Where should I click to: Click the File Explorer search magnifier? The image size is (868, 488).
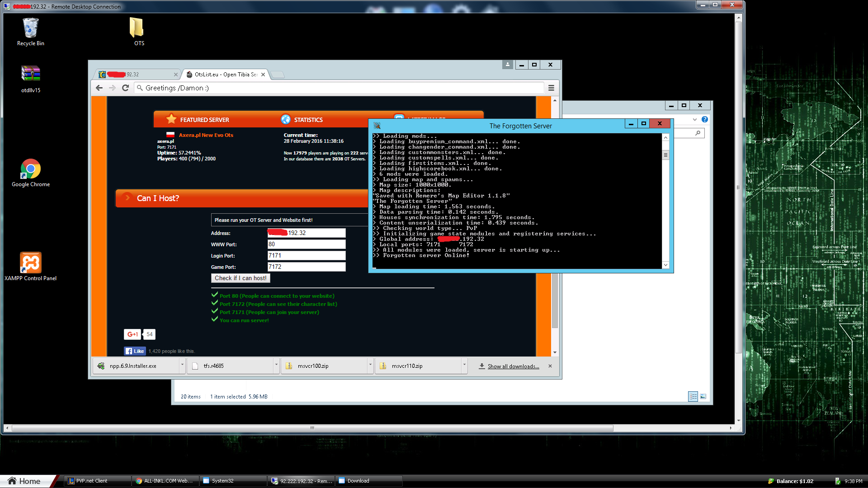coord(698,133)
